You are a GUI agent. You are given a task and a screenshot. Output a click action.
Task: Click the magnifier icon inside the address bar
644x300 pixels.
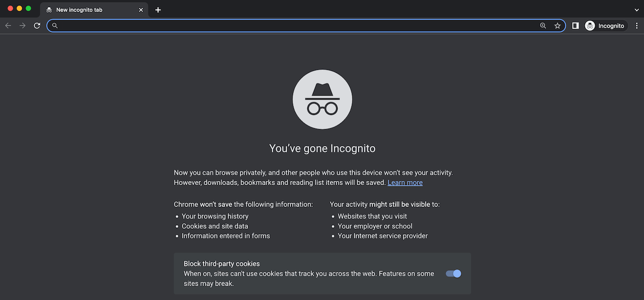pyautogui.click(x=54, y=25)
